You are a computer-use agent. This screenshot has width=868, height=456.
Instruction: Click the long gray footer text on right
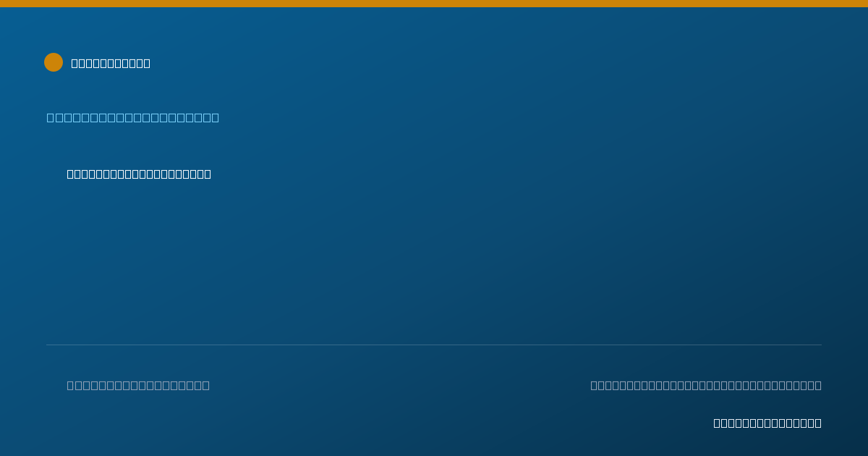(706, 385)
